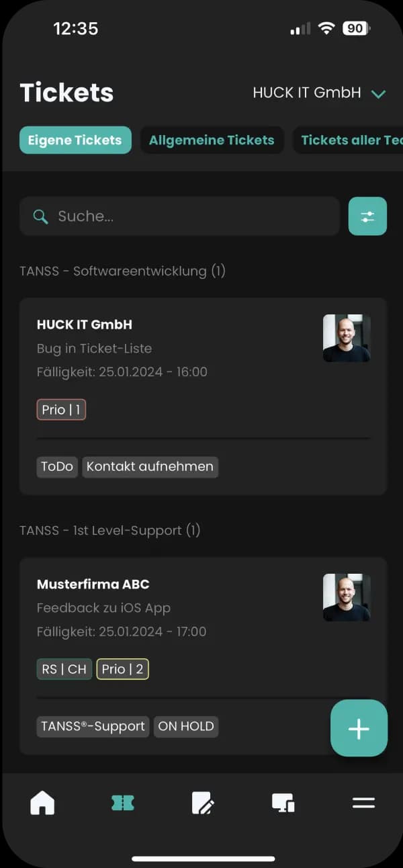The image size is (403, 868).
Task: Tap the plus floating add button
Action: (359, 728)
